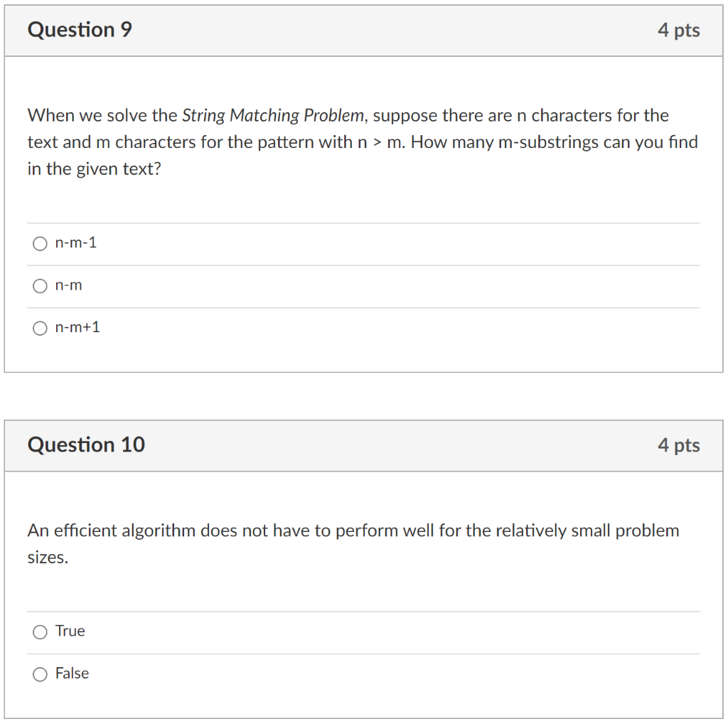Click the 4 pts label on Question 9
This screenshot has height=724, width=728.
[x=680, y=30]
